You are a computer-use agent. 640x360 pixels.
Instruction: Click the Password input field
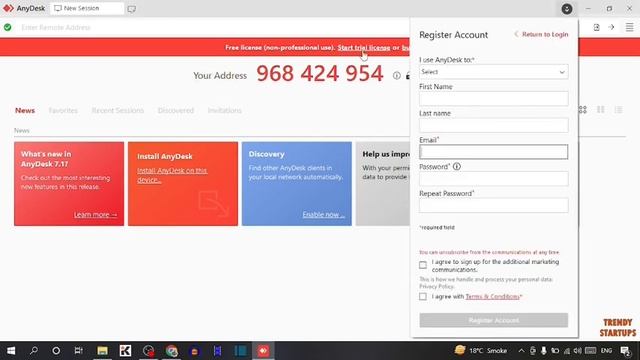tap(493, 179)
